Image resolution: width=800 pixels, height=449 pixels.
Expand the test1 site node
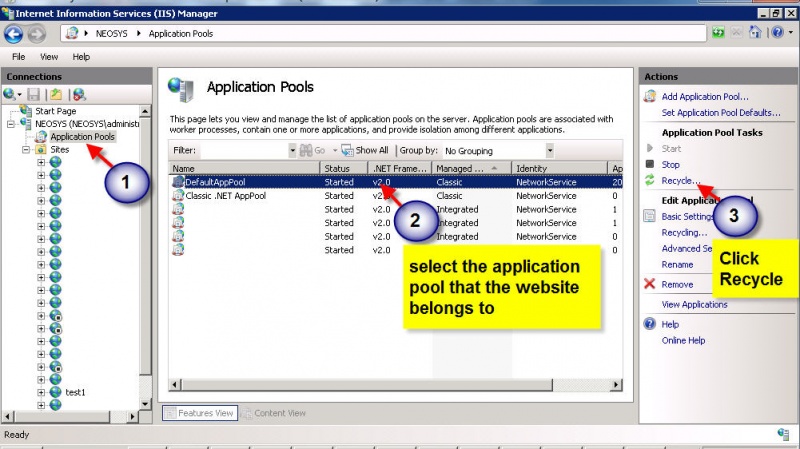pyautogui.click(x=40, y=392)
